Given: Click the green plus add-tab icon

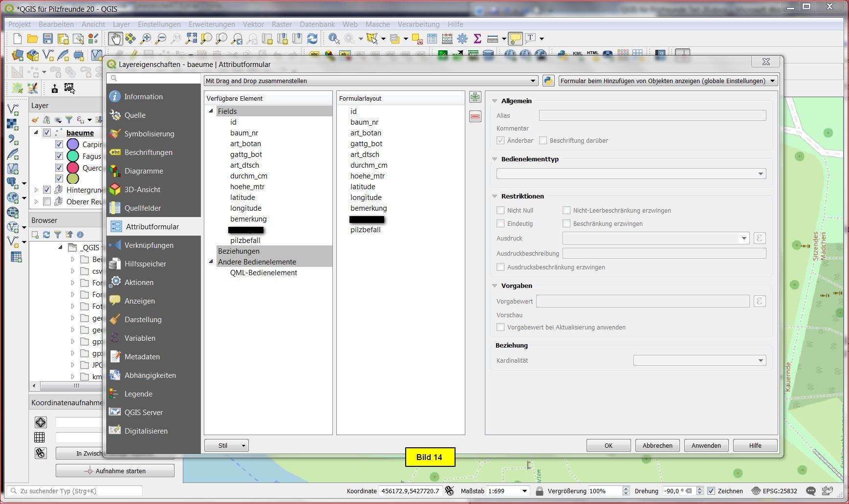Looking at the screenshot, I should (x=475, y=97).
